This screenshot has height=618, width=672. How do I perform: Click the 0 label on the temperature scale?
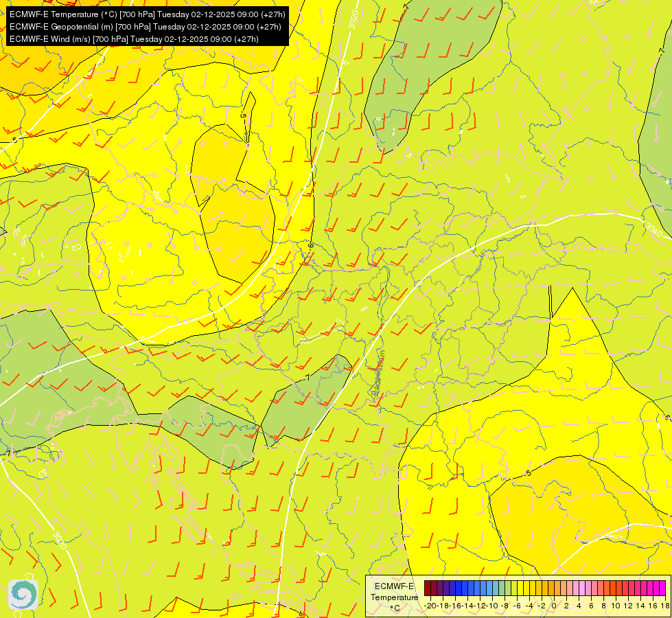click(554, 606)
